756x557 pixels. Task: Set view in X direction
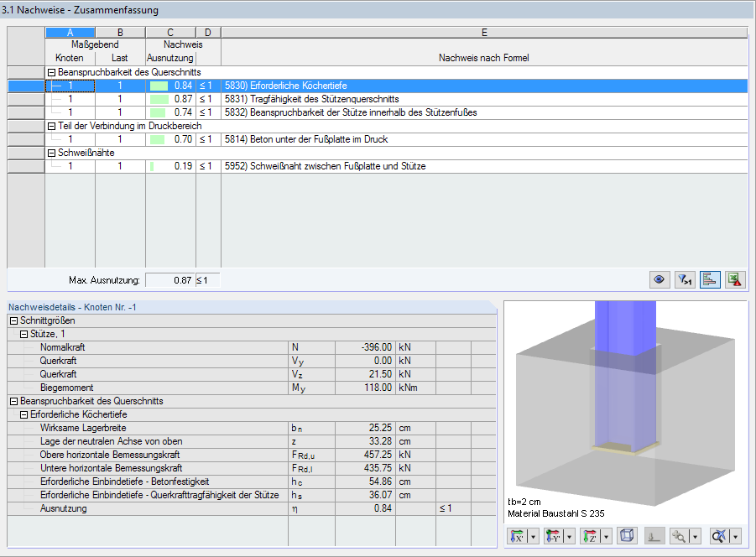(x=518, y=536)
